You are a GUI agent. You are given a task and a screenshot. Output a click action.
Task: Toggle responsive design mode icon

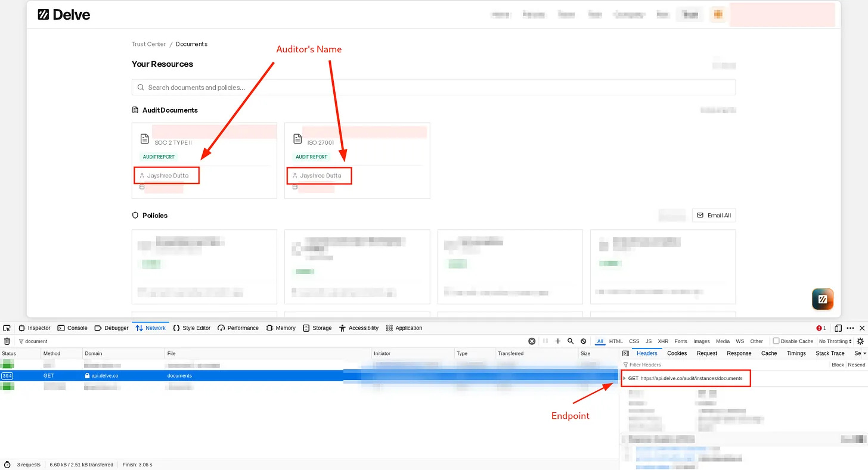[838, 328]
